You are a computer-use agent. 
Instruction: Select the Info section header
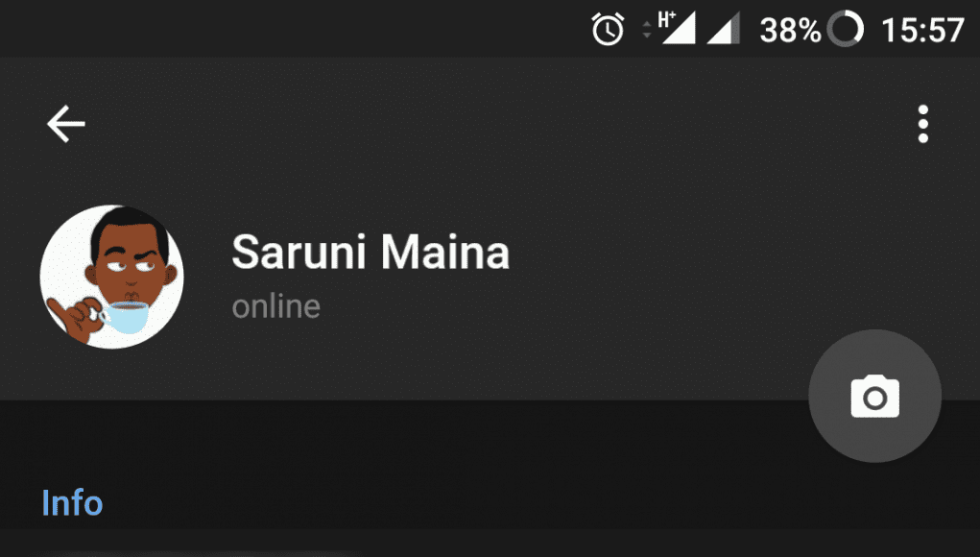click(72, 502)
